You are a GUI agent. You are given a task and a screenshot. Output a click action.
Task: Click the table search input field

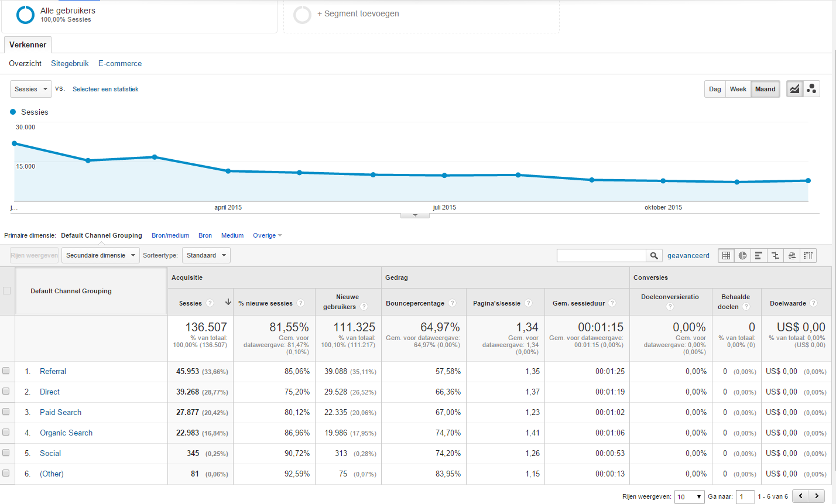coord(601,255)
